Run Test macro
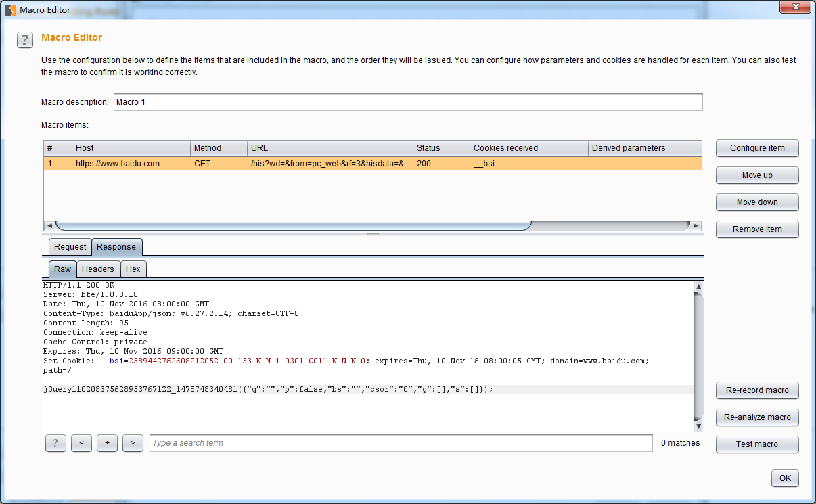816x504 pixels. (x=757, y=444)
